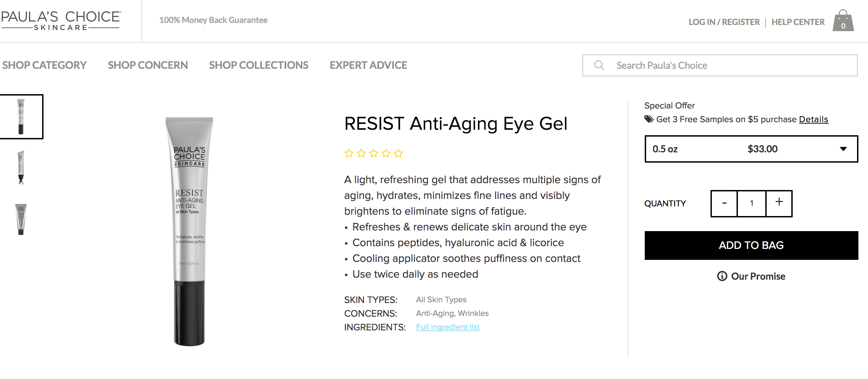
Task: Go to Paula's Choice logo home
Action: [x=61, y=21]
